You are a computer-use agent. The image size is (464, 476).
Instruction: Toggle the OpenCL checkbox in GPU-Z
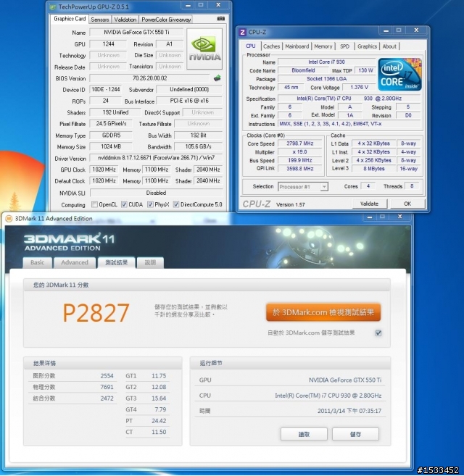pyautogui.click(x=94, y=204)
